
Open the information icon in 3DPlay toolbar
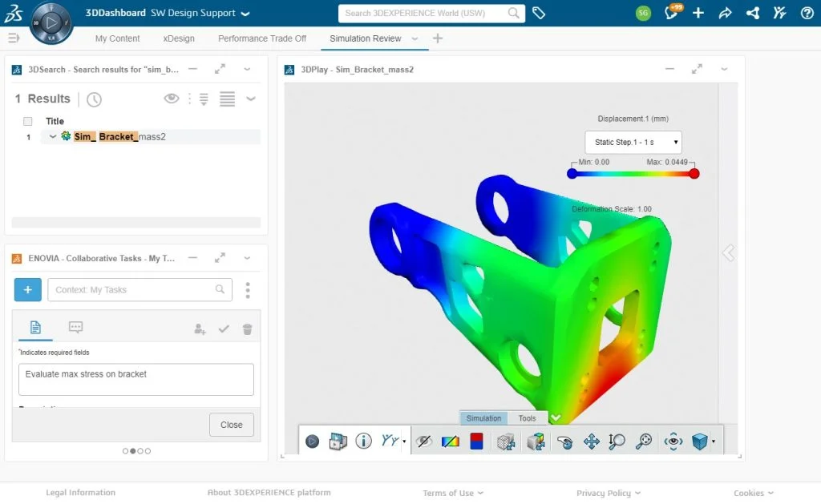[x=363, y=441]
